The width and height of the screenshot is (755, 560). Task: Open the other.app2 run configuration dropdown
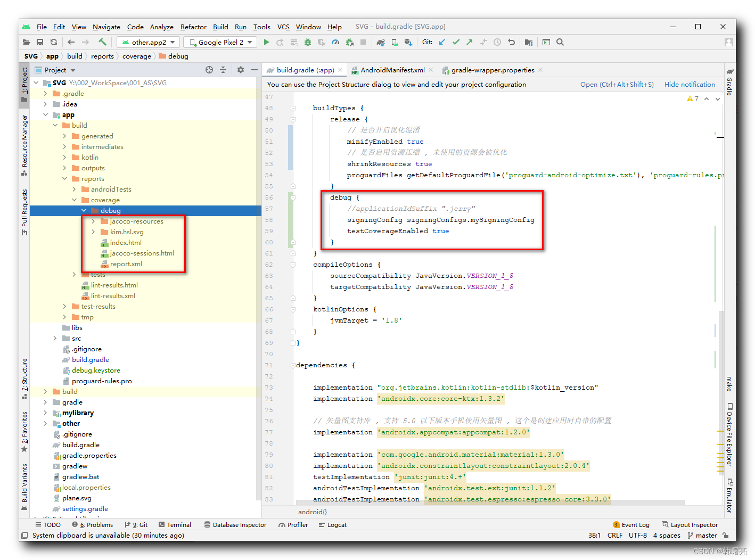tap(149, 42)
